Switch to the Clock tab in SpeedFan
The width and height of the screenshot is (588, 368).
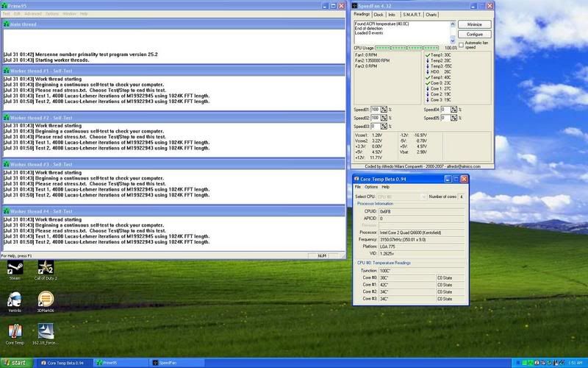pos(379,15)
